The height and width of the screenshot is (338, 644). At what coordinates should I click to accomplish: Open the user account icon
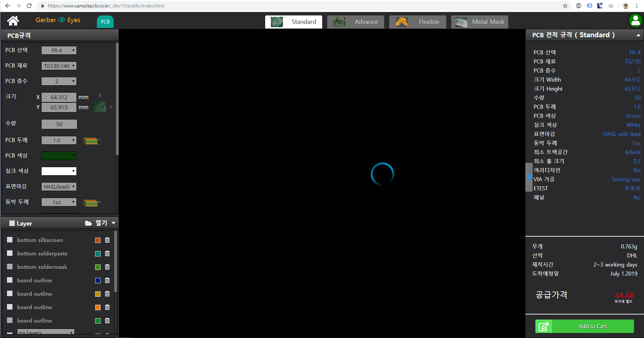coord(635,21)
